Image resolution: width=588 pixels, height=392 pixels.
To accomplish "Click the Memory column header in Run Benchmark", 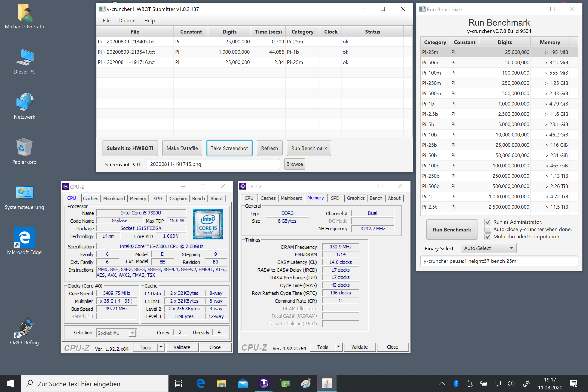I will coord(550,42).
